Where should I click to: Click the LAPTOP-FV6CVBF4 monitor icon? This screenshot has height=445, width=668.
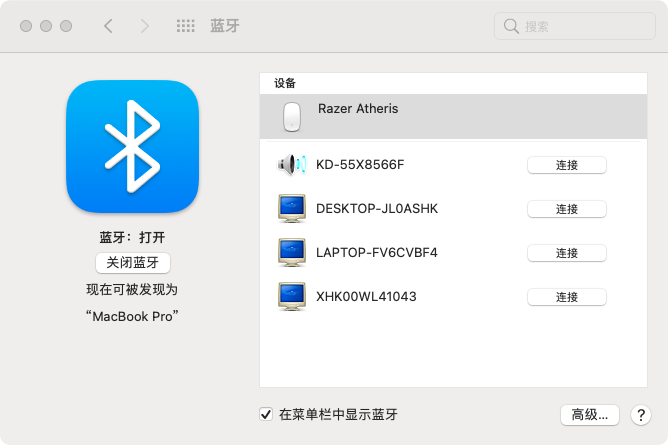point(292,253)
